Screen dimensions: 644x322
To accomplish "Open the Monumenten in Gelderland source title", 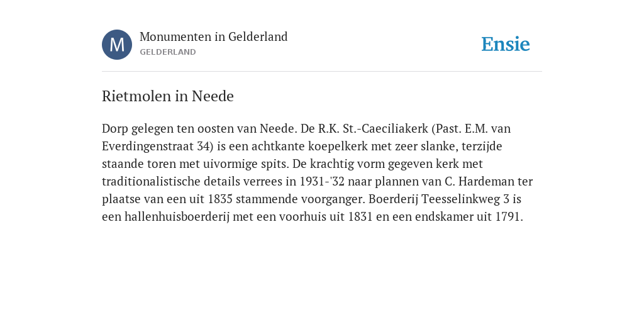I will [214, 36].
